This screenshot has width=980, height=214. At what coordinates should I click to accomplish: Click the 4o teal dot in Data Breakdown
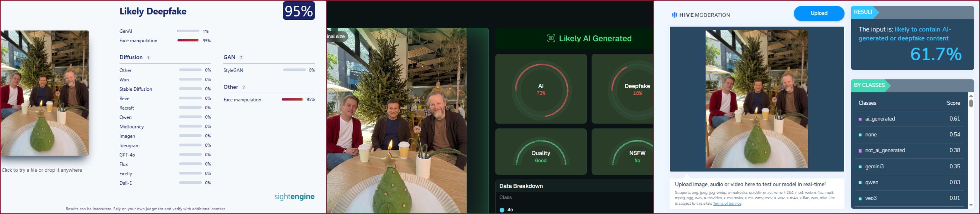coord(502,210)
